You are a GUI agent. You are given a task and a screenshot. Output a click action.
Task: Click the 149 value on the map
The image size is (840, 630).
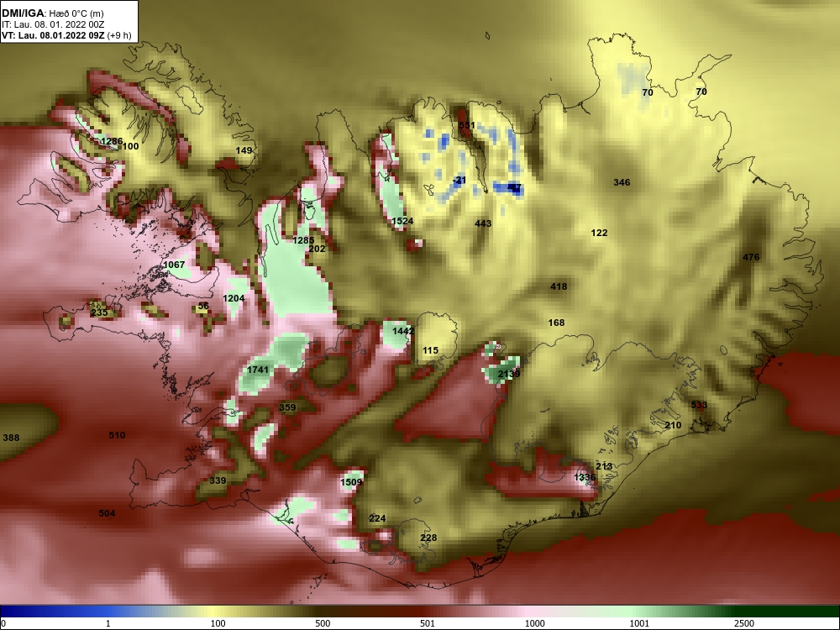[x=244, y=150]
